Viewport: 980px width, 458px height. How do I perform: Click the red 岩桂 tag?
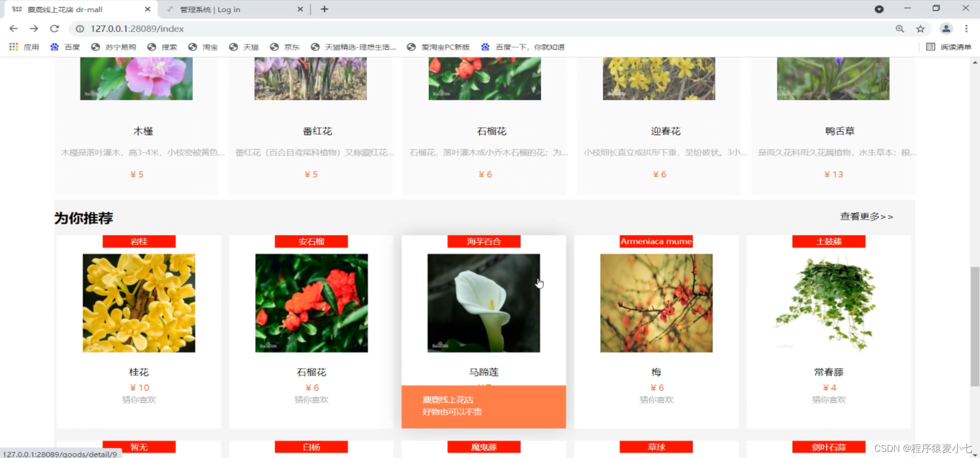click(139, 241)
